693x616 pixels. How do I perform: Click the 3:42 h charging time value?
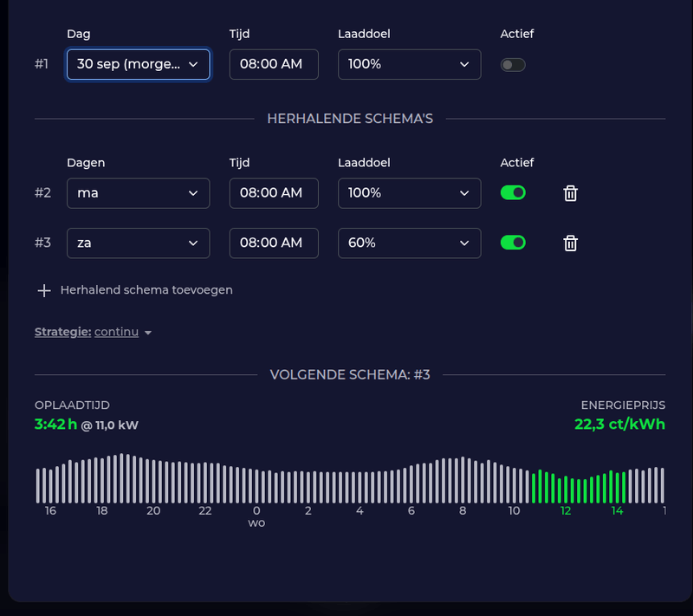(55, 425)
